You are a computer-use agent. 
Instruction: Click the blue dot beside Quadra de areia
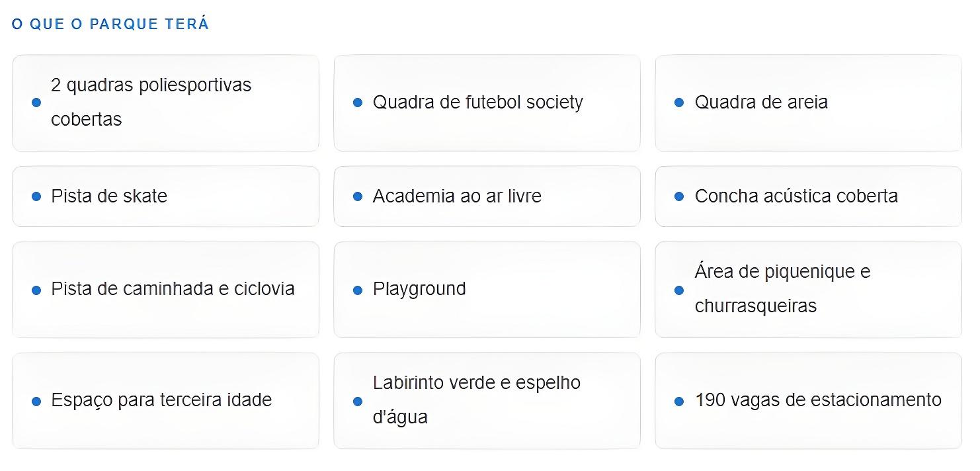679,103
